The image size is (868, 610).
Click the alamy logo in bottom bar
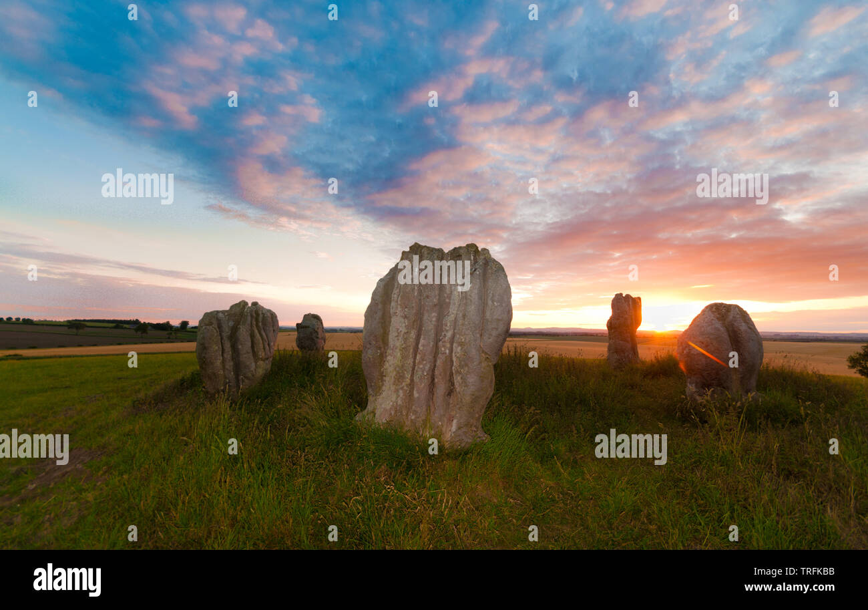(67, 579)
